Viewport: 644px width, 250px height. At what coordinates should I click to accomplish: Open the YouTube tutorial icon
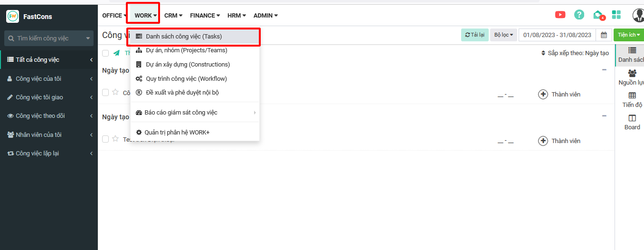coord(560,15)
